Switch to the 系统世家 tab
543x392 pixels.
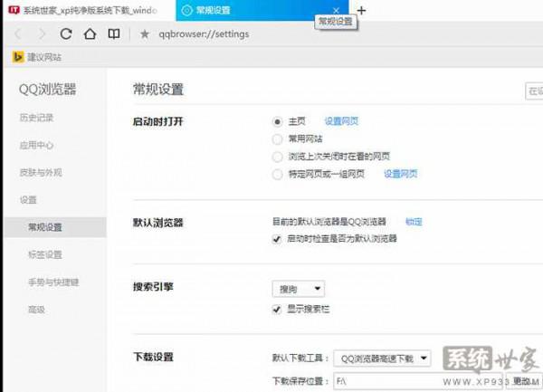point(83,10)
